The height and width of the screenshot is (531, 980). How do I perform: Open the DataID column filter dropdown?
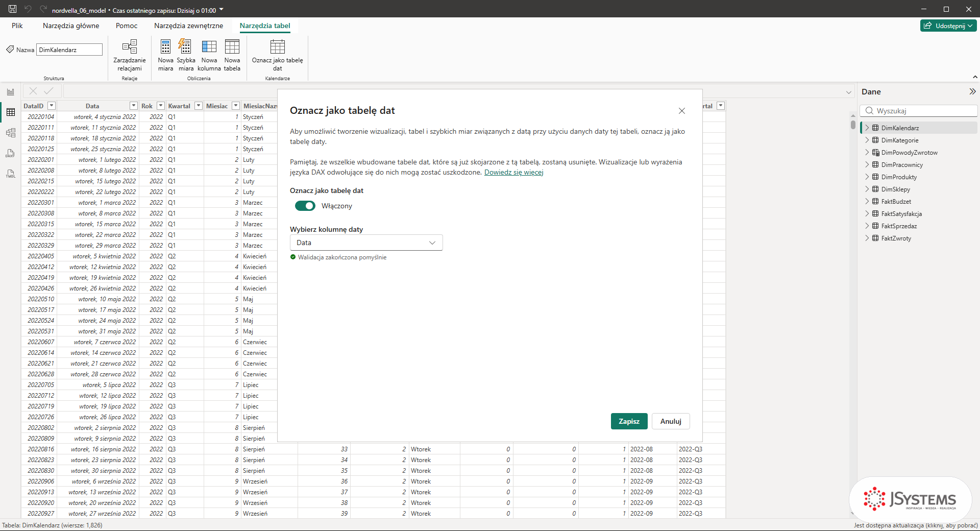52,106
